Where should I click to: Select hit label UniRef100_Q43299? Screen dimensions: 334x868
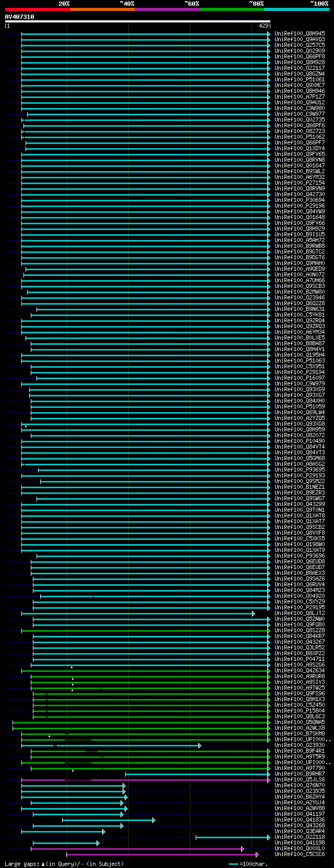[x=300, y=504]
